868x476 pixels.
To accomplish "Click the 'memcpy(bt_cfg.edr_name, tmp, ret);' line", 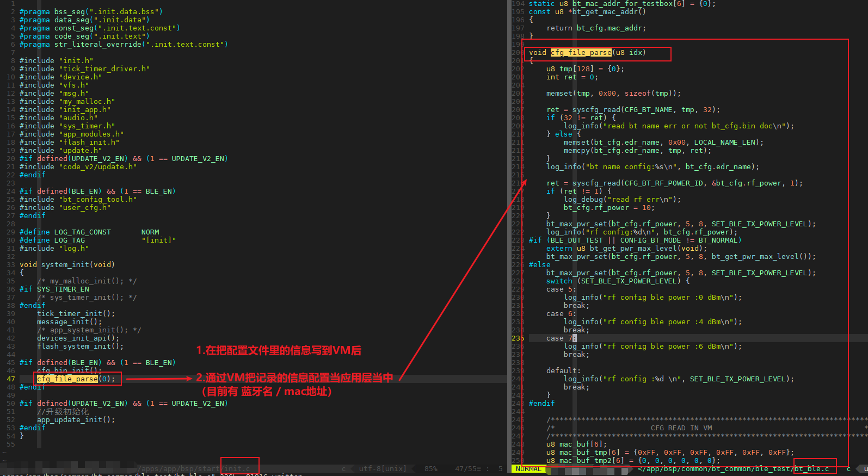I will pyautogui.click(x=637, y=150).
